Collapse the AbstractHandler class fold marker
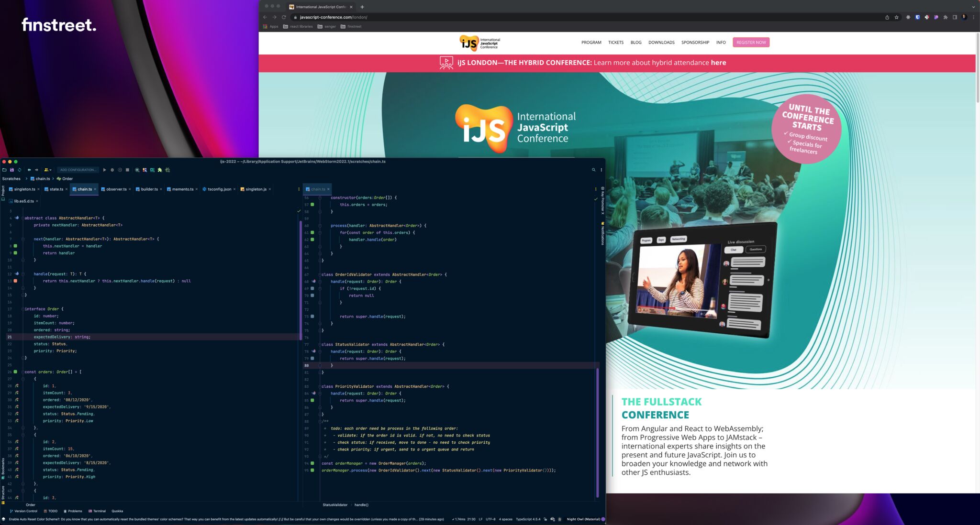The width and height of the screenshot is (980, 525). point(22,218)
